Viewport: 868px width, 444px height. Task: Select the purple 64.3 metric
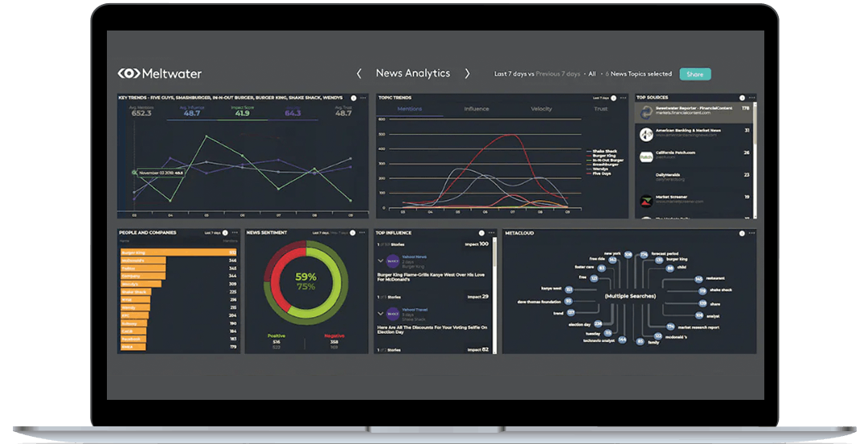[x=293, y=112]
